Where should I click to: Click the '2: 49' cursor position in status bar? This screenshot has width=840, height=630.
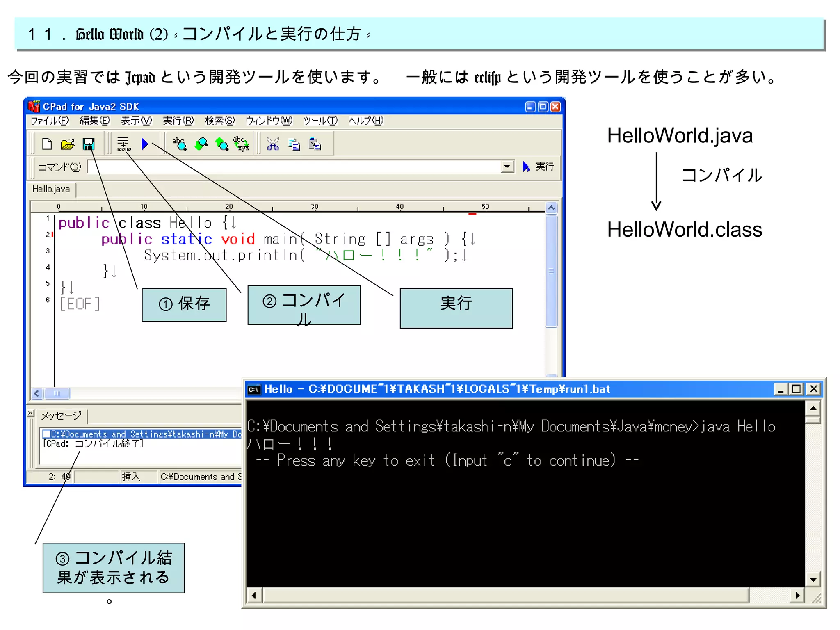(x=59, y=477)
